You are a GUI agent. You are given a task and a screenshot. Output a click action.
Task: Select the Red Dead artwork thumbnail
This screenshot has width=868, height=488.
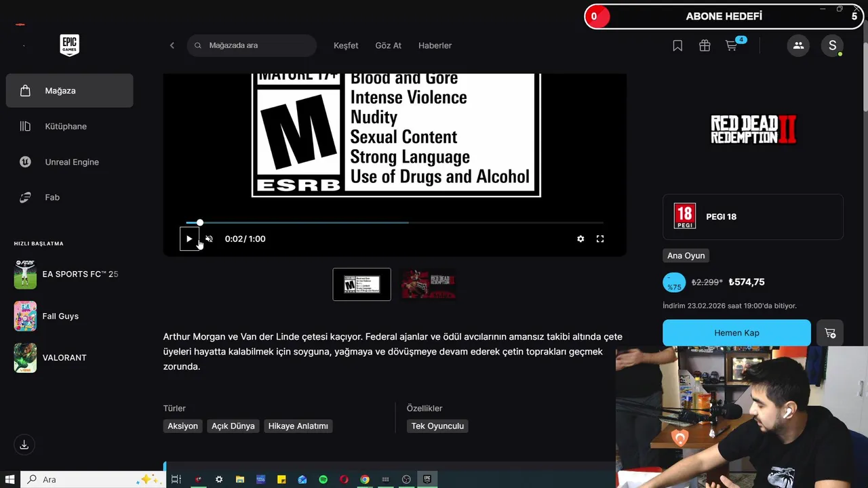(x=428, y=284)
